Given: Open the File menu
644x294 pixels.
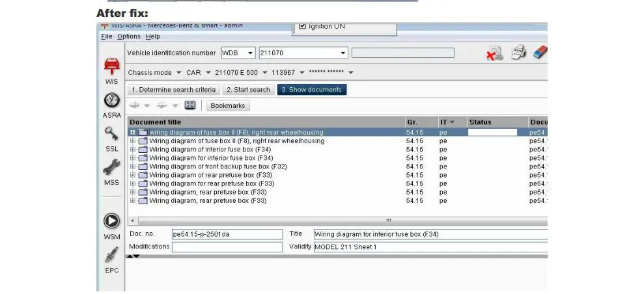Looking at the screenshot, I should 106,36.
